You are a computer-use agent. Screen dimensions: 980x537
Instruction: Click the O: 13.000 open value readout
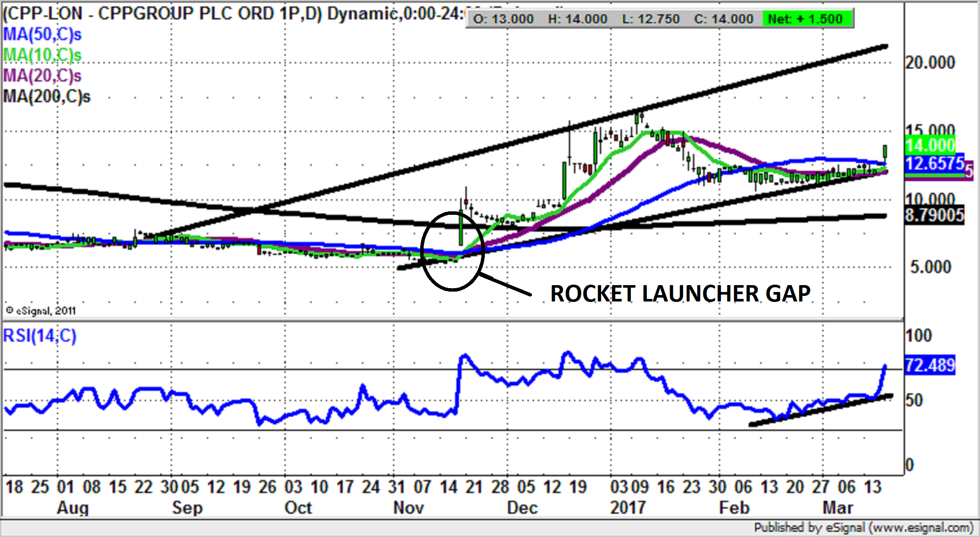[x=503, y=19]
